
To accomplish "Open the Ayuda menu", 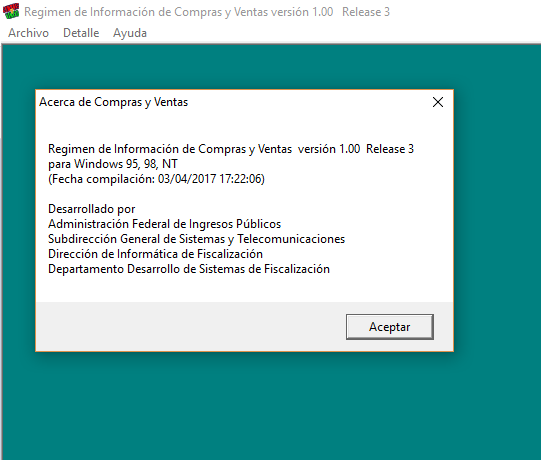I will point(130,33).
